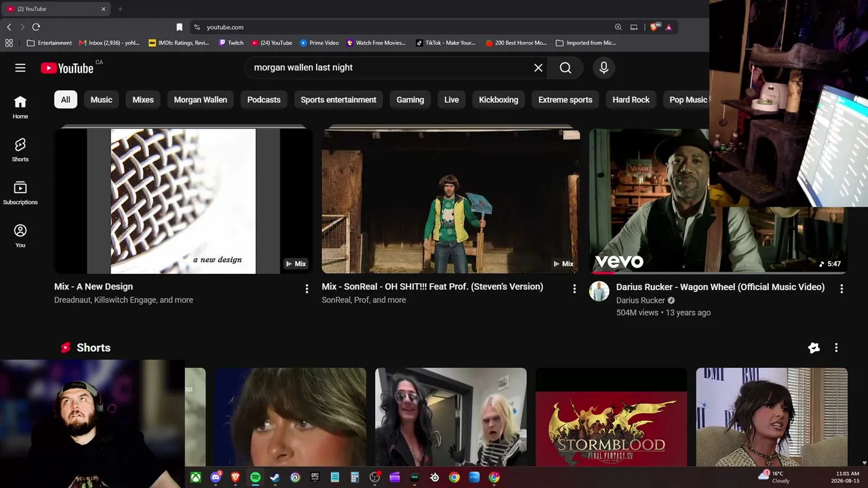Open Darius Rucker channel avatar

(599, 291)
